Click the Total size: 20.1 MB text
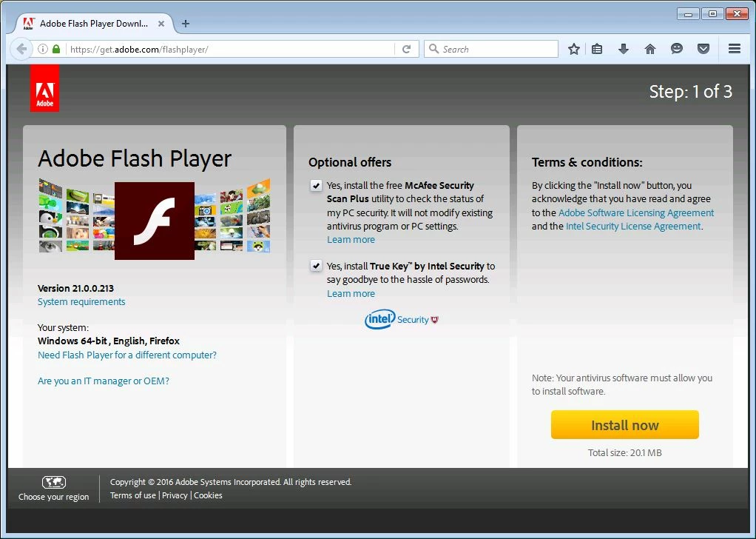Screen dimensions: 756x539 coord(625,453)
